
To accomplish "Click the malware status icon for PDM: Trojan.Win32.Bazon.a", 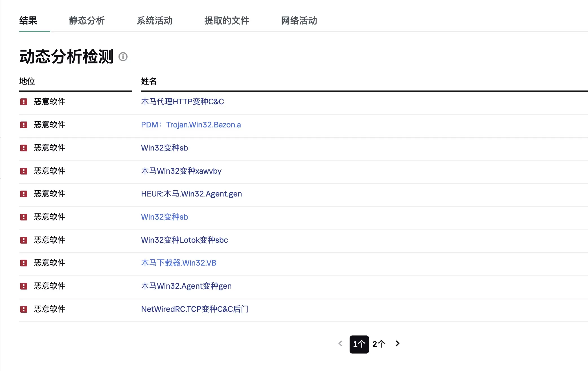I will click(x=24, y=125).
